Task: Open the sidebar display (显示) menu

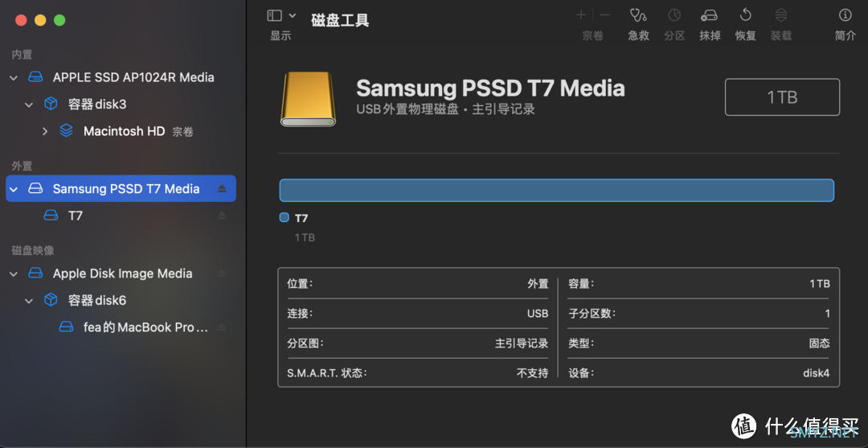Action: pos(293,16)
